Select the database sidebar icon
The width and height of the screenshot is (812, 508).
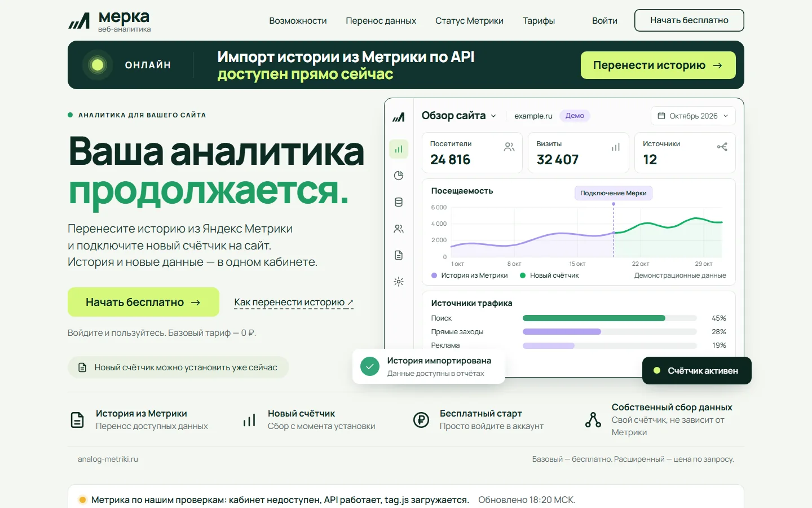pos(399,202)
